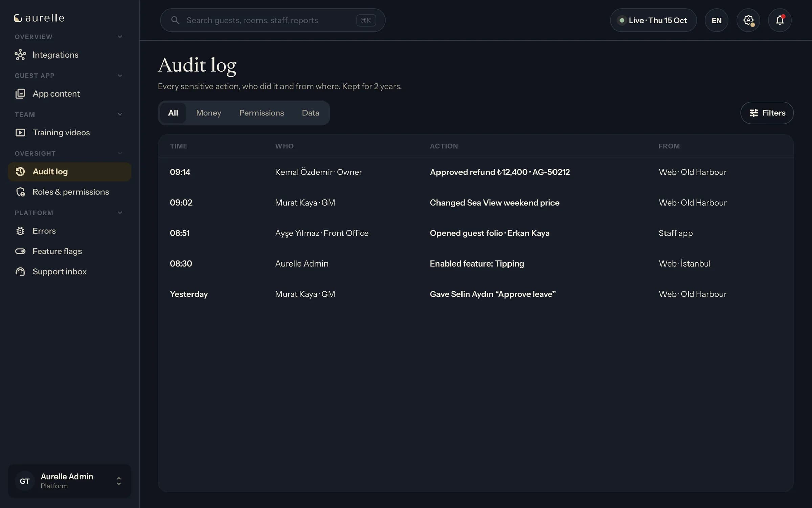
Task: Open Enabled feature: Tipping entry
Action: pyautogui.click(x=476, y=263)
